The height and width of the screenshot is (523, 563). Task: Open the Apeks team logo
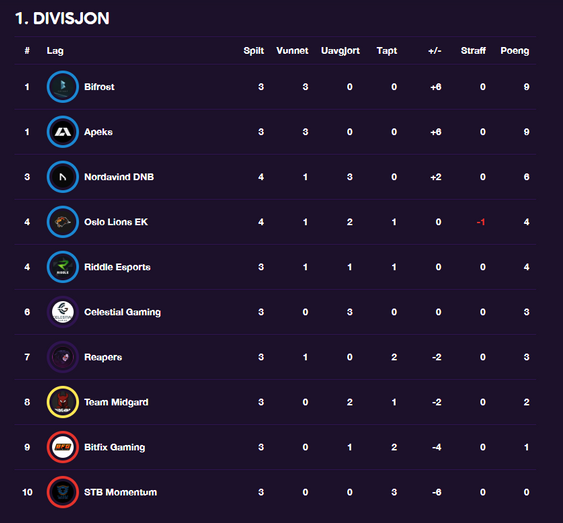(x=62, y=132)
